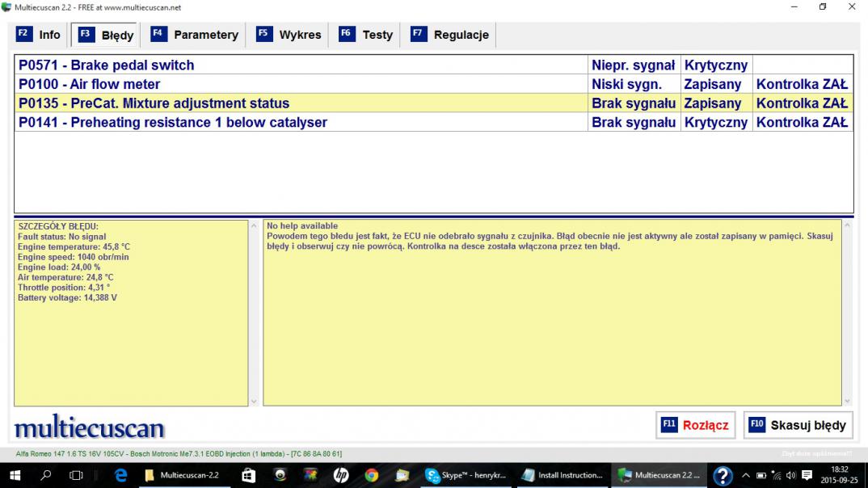
Task: Open taskbar search magnifier
Action: coord(46,475)
